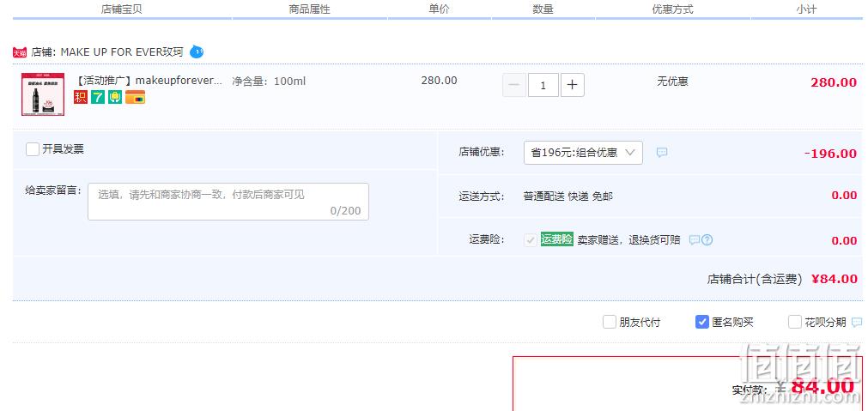868x411 pixels.
Task: Click the 小计 column header
Action: (x=806, y=9)
